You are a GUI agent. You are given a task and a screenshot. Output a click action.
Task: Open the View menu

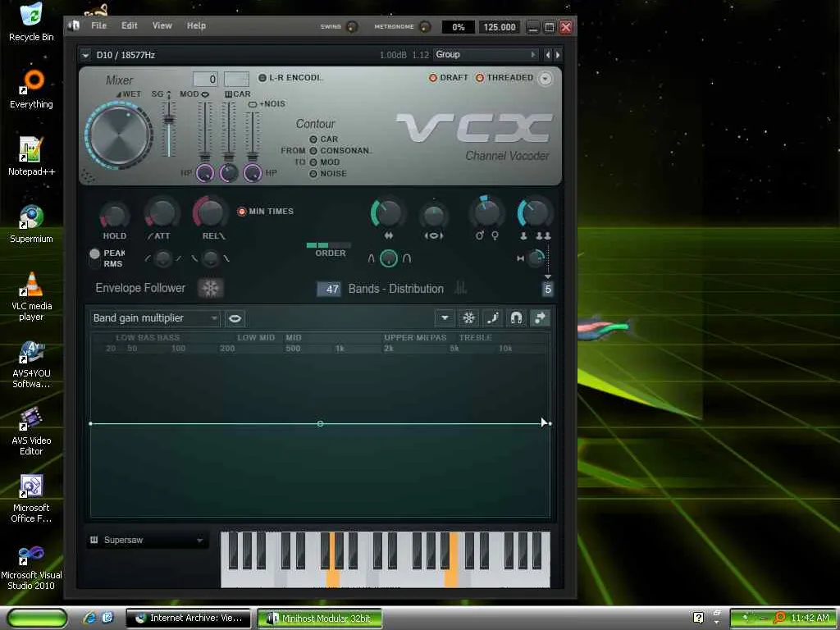tap(162, 25)
